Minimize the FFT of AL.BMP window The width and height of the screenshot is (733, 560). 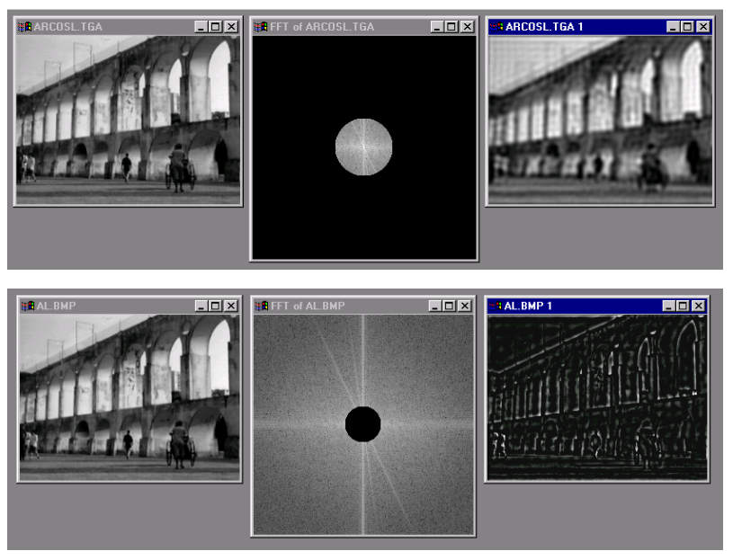point(435,306)
